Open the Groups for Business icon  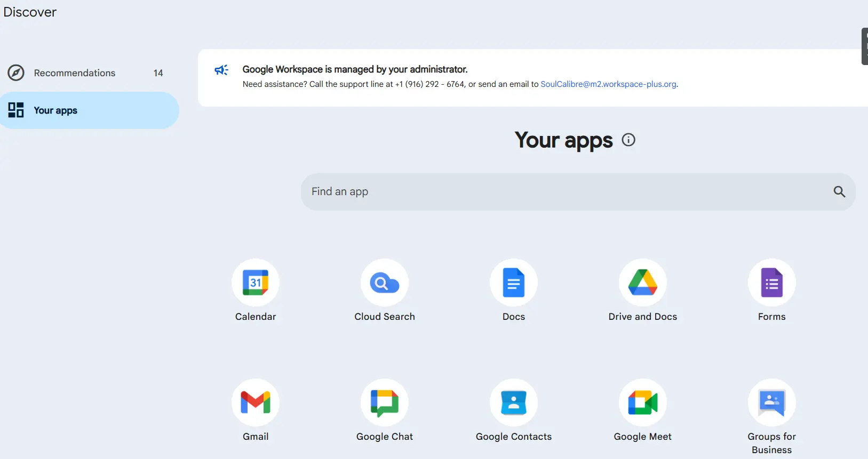tap(772, 402)
